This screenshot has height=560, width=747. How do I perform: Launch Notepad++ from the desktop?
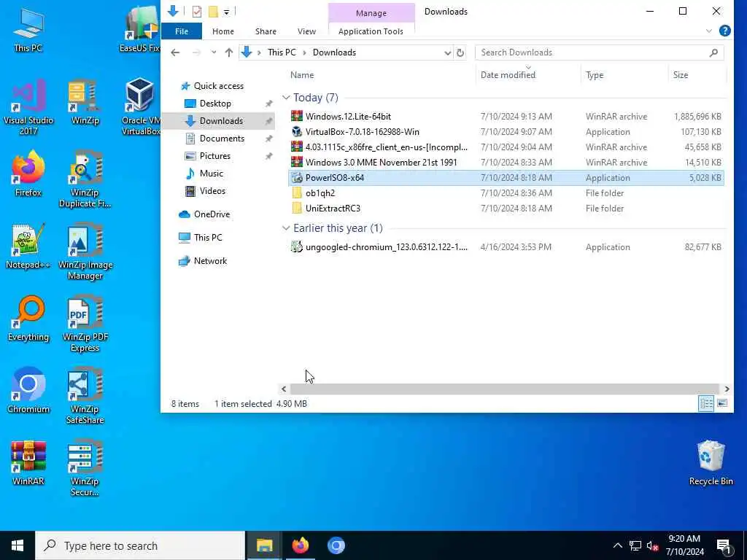pos(28,246)
